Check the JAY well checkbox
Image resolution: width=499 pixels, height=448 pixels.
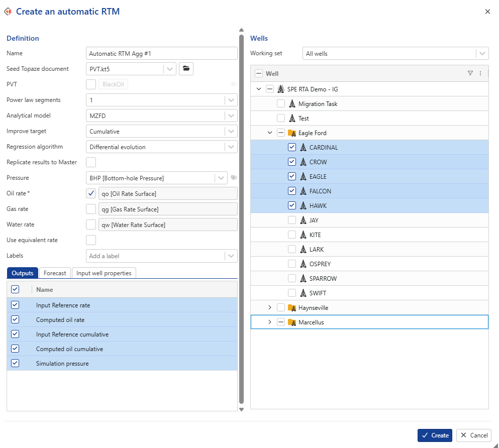click(x=292, y=220)
